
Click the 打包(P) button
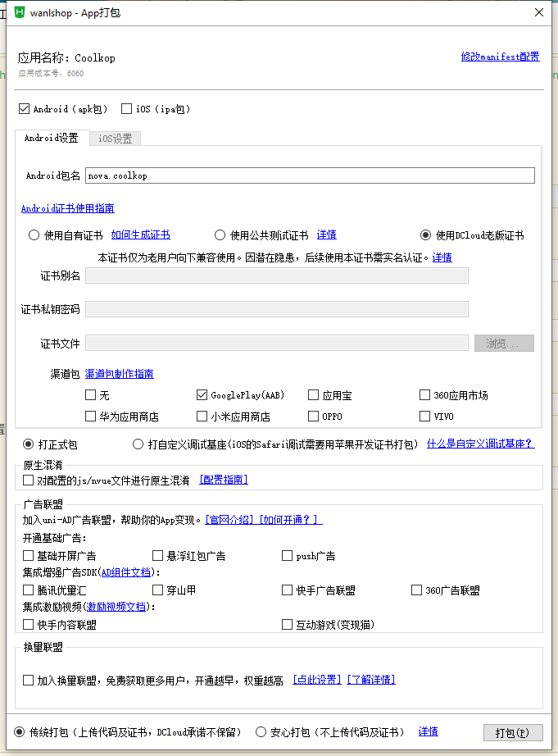click(513, 732)
